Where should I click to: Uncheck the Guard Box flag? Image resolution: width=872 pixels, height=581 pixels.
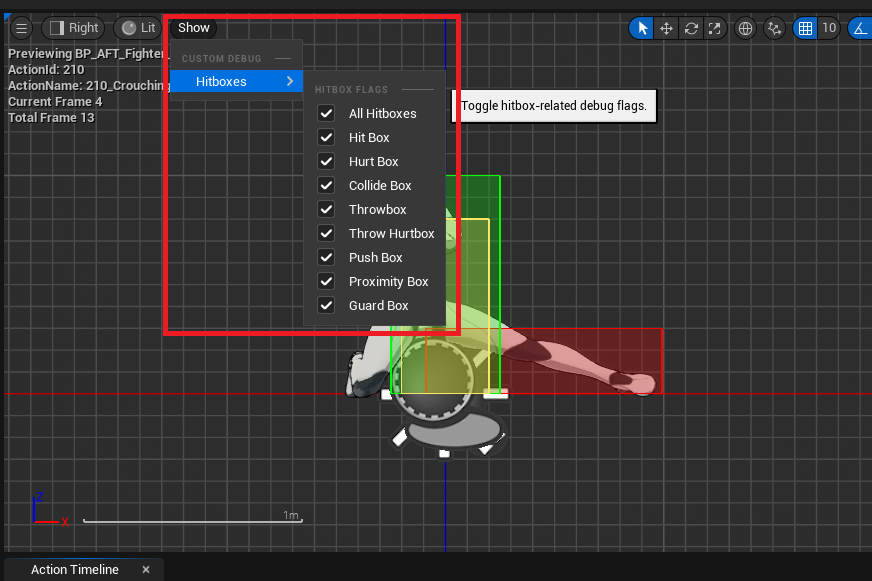pos(326,306)
